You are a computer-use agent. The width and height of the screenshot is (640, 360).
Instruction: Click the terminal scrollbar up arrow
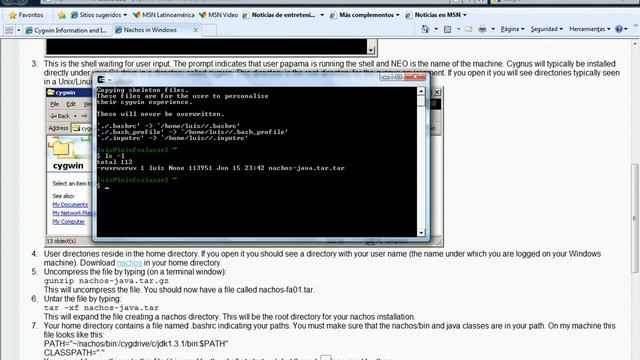coord(421,91)
